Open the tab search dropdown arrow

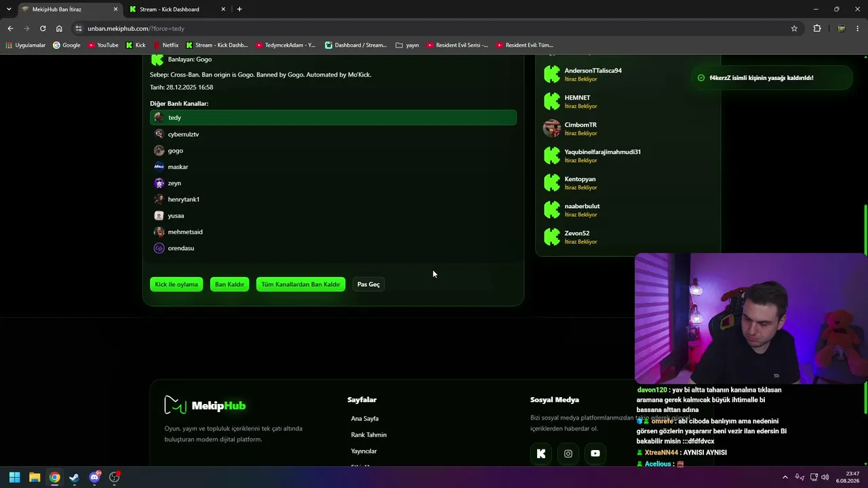pos(8,9)
